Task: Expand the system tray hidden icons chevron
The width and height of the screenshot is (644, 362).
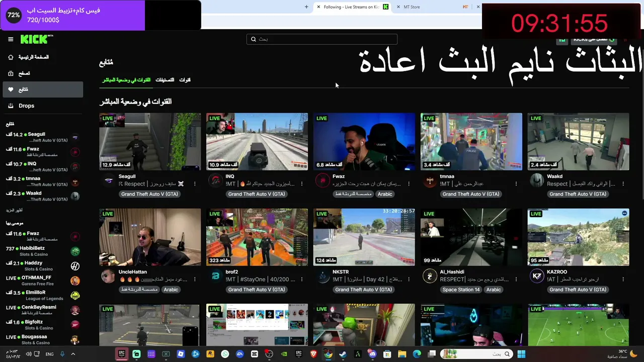Action: (x=73, y=354)
